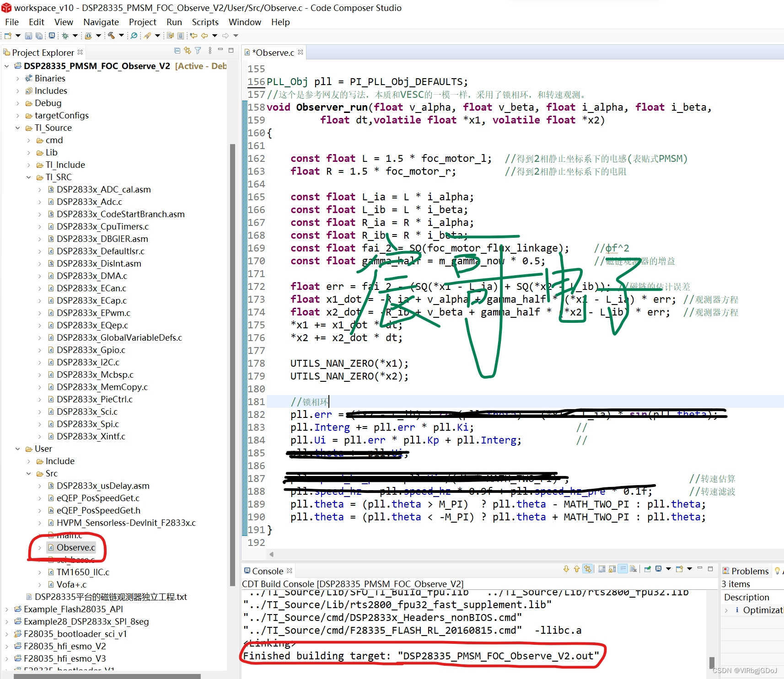
Task: Open the terminal monitor icon in main toolbar
Action: [x=52, y=36]
